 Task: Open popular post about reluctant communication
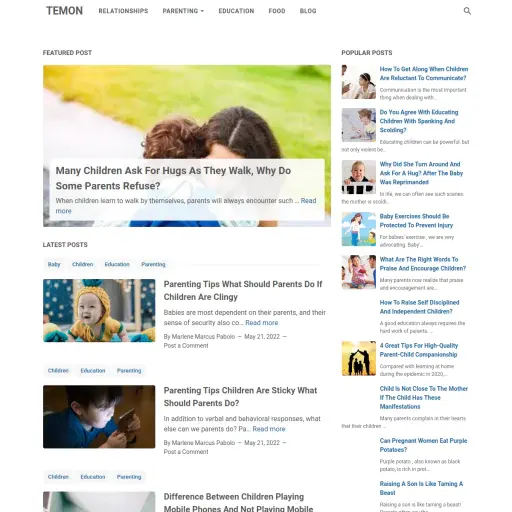point(424,73)
